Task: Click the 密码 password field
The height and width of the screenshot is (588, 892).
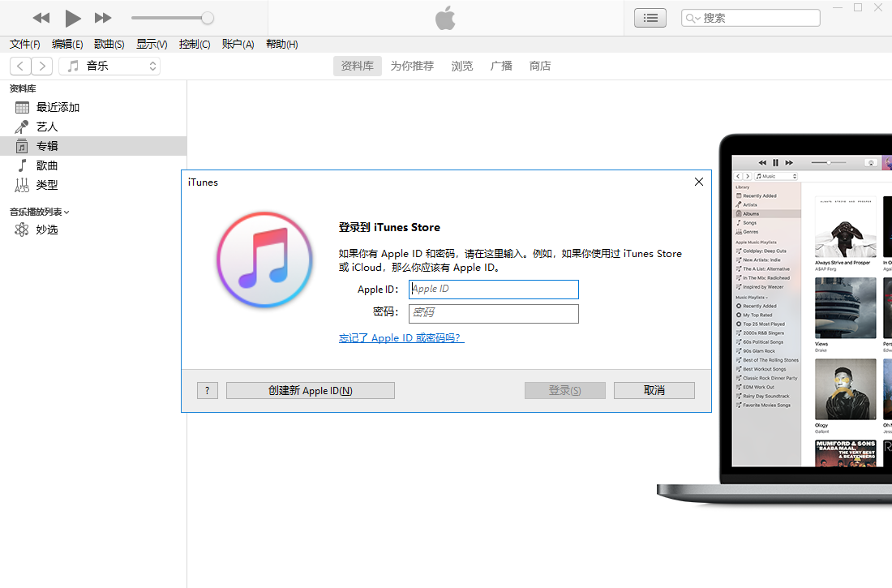Action: [x=494, y=314]
